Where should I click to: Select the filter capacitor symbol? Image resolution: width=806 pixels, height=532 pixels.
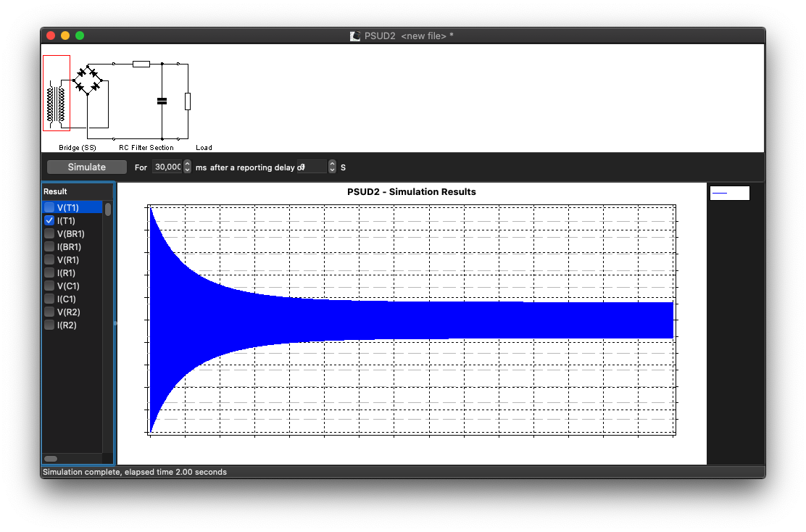click(x=162, y=101)
